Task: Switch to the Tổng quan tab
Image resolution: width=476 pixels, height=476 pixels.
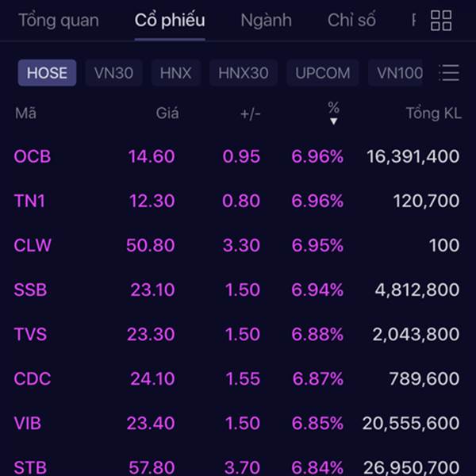Action: tap(59, 21)
